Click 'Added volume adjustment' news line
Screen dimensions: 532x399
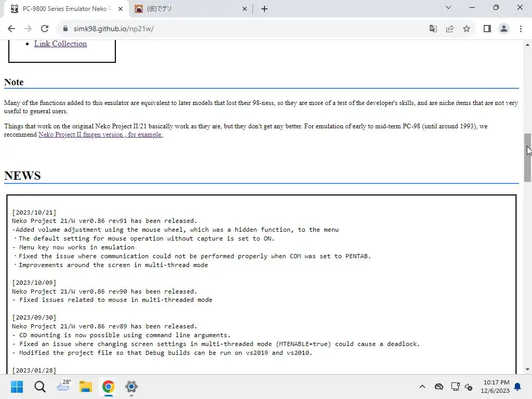pos(175,230)
